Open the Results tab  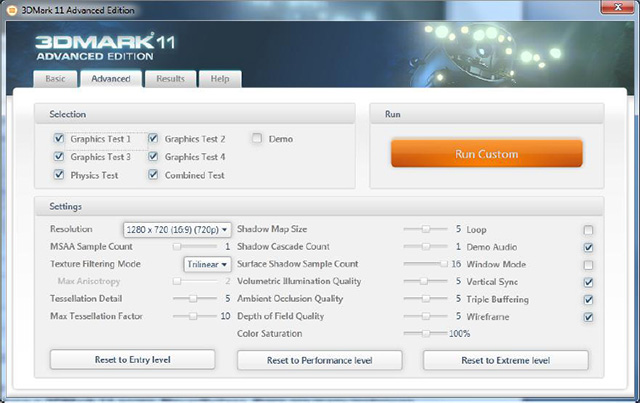(x=169, y=79)
